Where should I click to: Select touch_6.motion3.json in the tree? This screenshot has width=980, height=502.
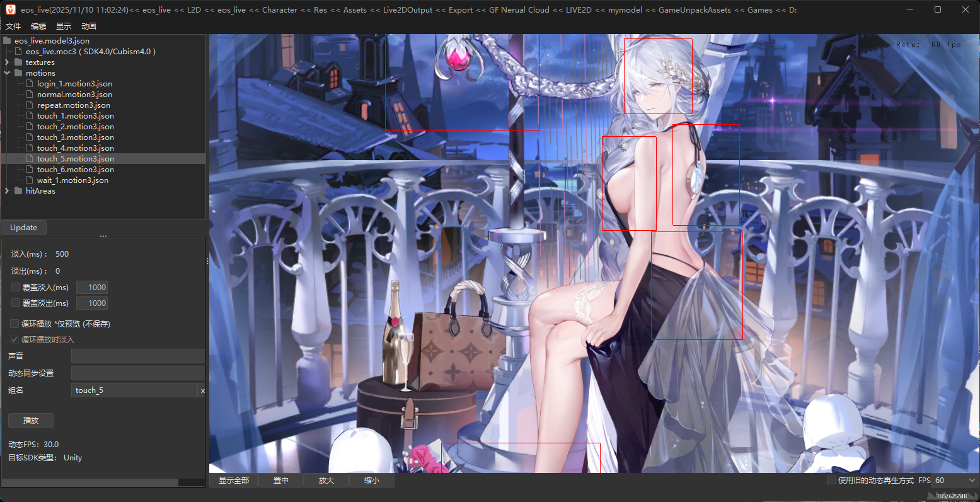(76, 169)
